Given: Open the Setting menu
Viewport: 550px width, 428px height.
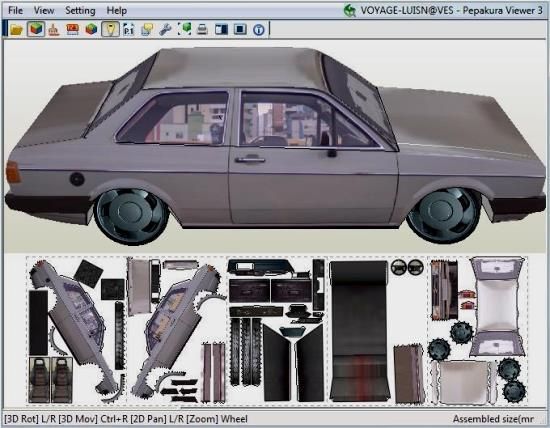Looking at the screenshot, I should pos(80,11).
